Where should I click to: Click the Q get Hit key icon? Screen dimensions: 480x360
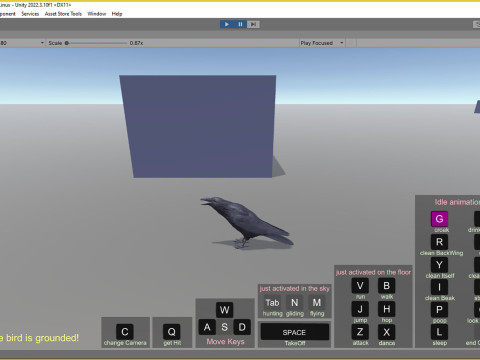pos(172,332)
